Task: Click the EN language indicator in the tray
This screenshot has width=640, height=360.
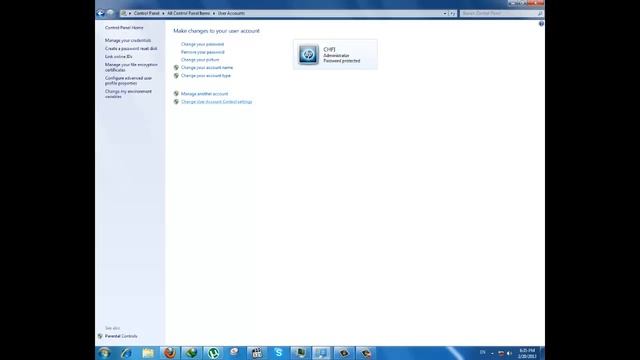Action: 482,353
